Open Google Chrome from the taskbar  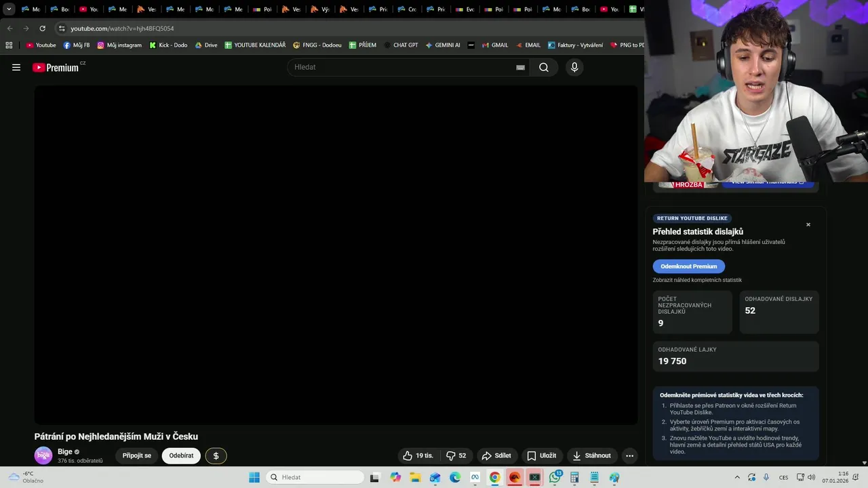click(495, 477)
